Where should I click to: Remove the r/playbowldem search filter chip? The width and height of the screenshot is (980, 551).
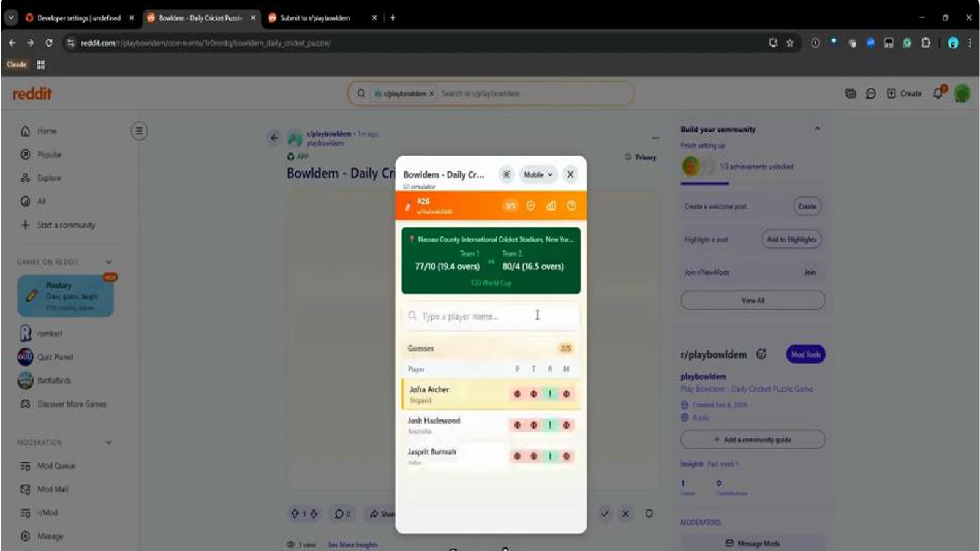[x=432, y=94]
